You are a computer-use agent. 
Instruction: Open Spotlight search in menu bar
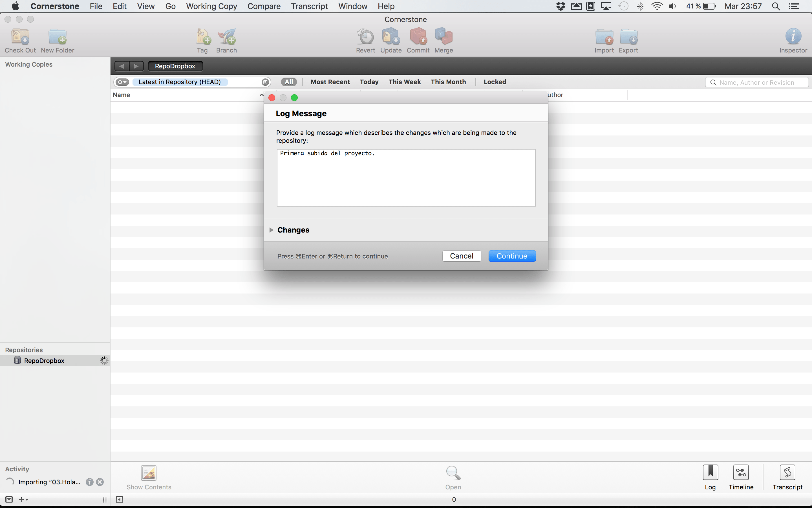775,6
